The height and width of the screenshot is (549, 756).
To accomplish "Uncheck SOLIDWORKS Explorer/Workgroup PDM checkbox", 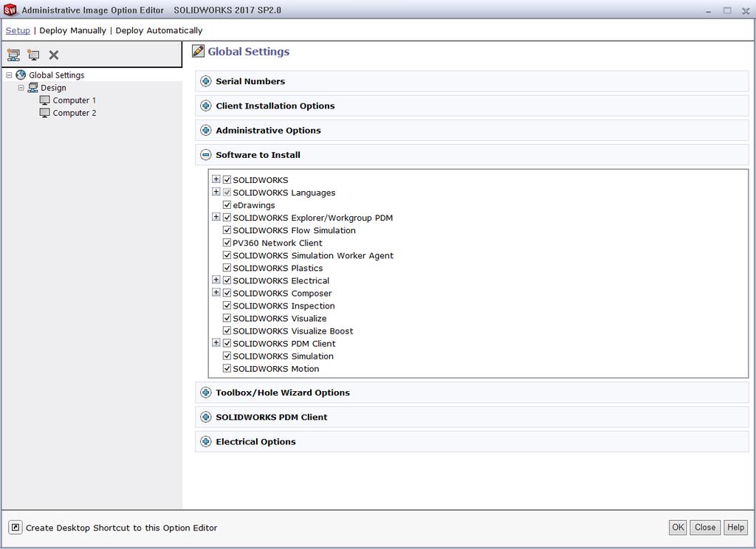I will [x=227, y=217].
